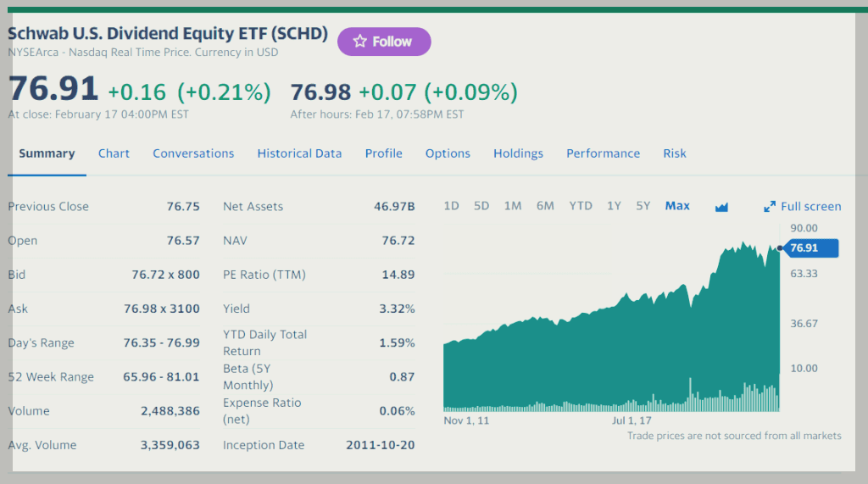The width and height of the screenshot is (868, 484).
Task: Open the Conversations tab
Action: (x=193, y=153)
